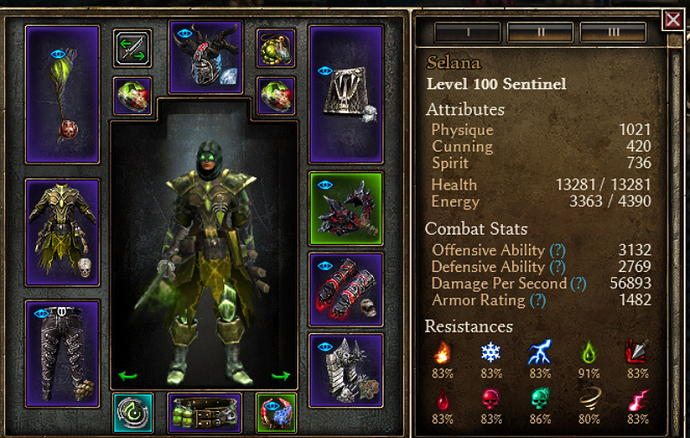Toggle eye icon on pants slot

point(41,313)
